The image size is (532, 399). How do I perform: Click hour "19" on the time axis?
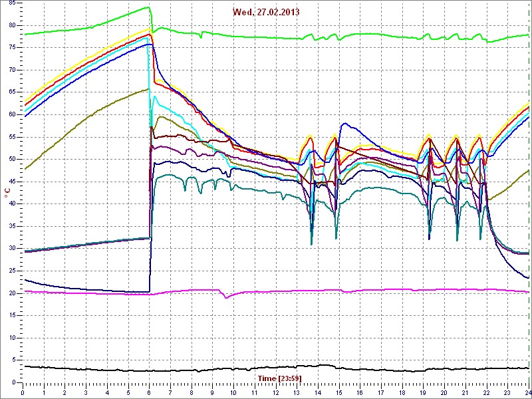point(424,392)
